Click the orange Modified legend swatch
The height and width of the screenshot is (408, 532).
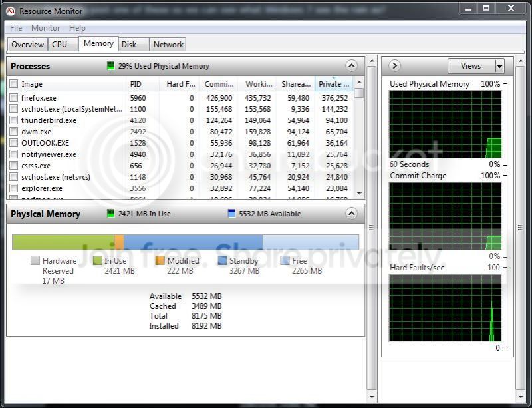[160, 260]
